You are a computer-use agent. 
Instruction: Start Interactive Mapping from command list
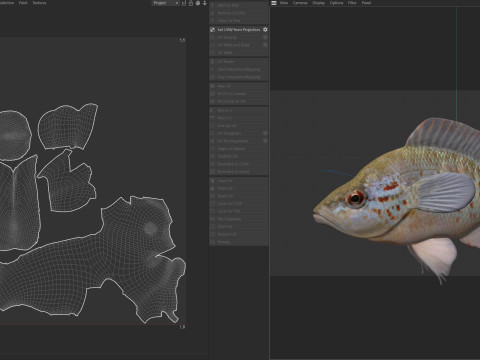pyautogui.click(x=238, y=69)
